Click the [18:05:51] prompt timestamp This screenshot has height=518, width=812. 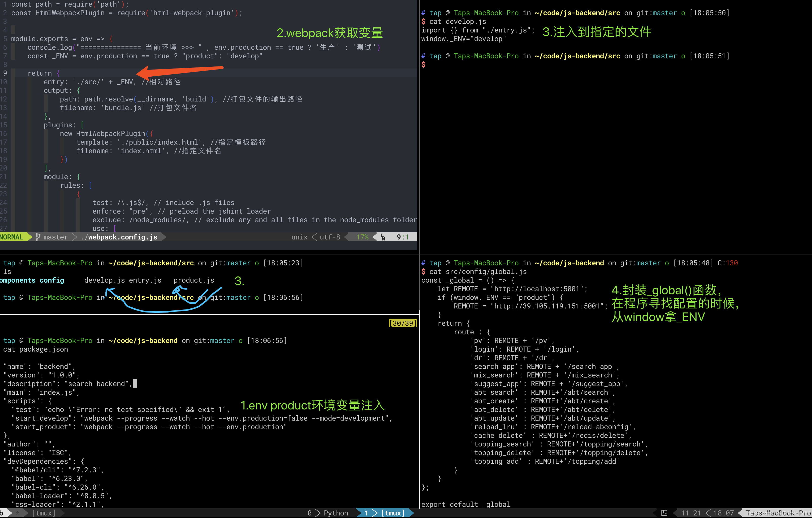pos(709,56)
